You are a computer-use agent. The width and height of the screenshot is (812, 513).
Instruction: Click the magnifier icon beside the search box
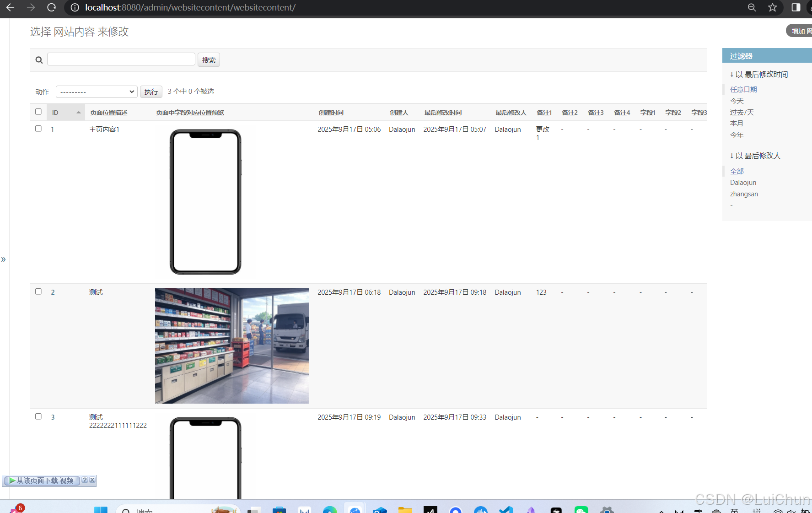point(39,60)
